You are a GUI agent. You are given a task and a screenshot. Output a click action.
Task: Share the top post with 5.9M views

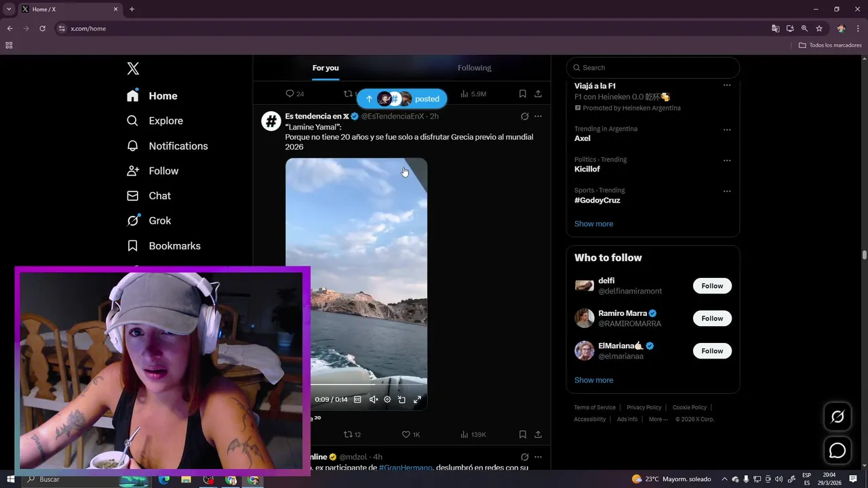pos(538,94)
